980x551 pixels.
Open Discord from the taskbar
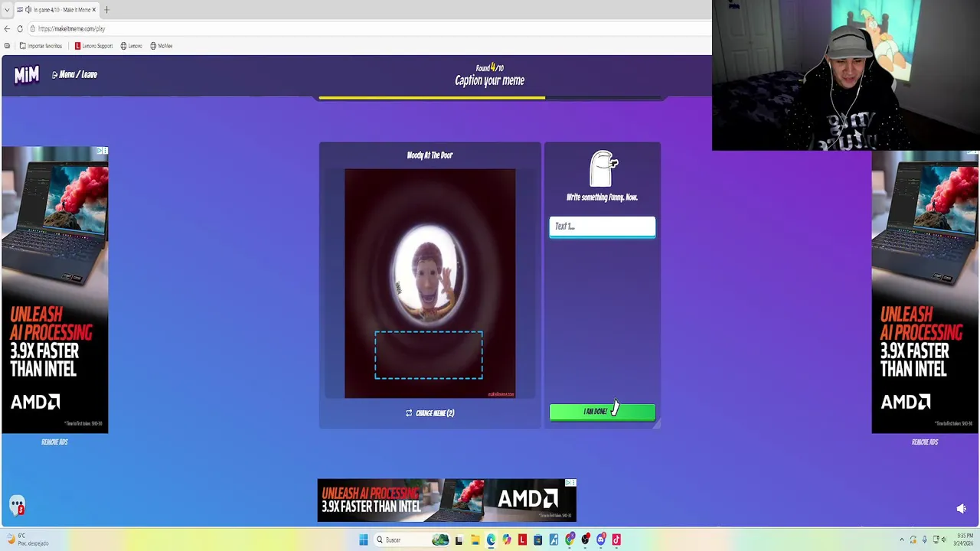coord(601,540)
